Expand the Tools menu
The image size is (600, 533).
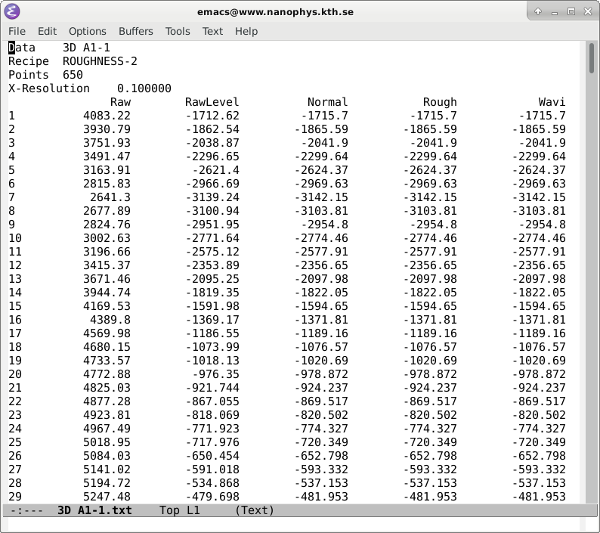click(178, 31)
